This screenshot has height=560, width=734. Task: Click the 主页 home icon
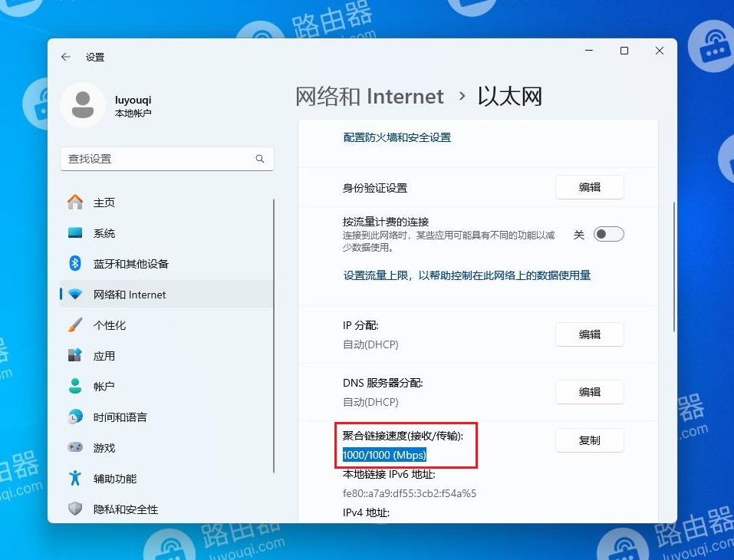click(75, 203)
